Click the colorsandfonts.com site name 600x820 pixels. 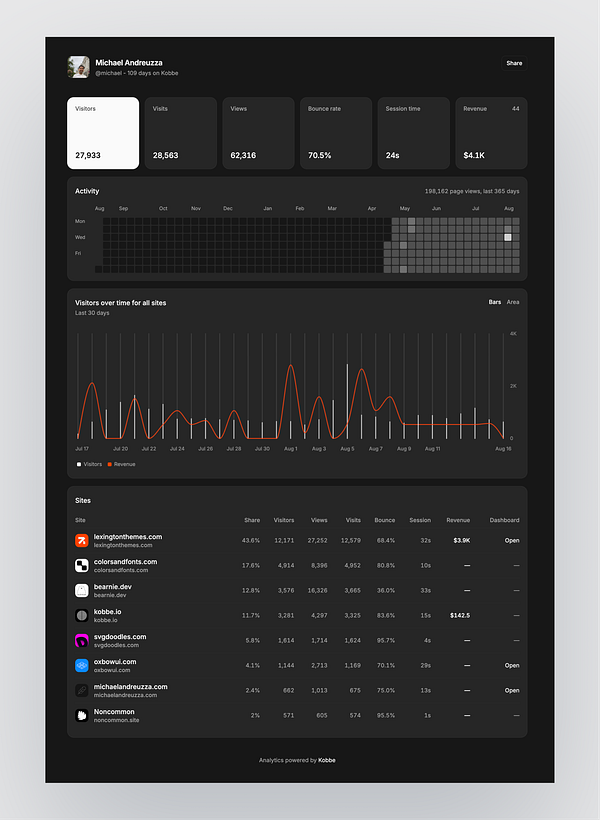point(126,562)
